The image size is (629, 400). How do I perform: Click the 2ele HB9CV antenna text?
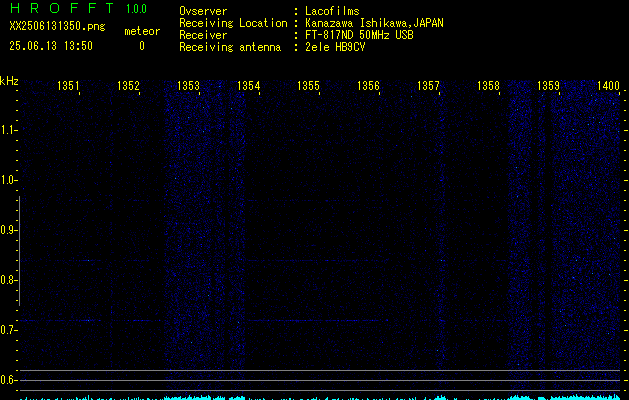[335, 47]
